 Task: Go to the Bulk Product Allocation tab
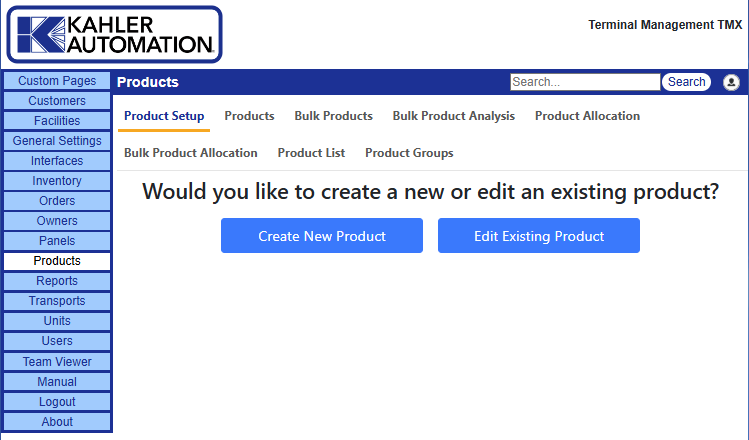click(190, 153)
